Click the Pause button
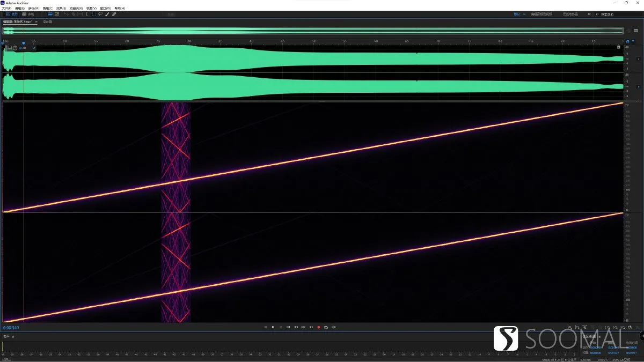 (280, 327)
